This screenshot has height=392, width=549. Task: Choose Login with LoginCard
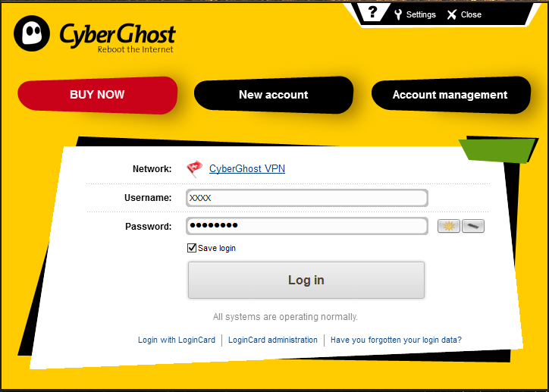(x=177, y=340)
